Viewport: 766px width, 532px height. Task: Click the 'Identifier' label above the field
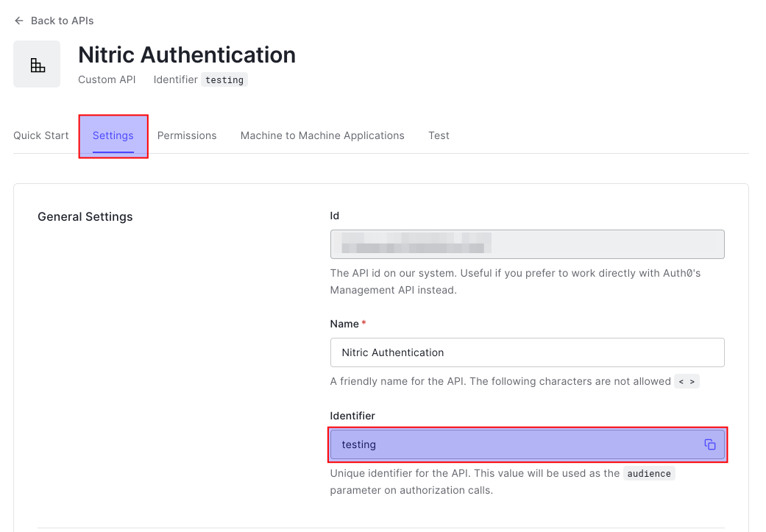pyautogui.click(x=352, y=416)
